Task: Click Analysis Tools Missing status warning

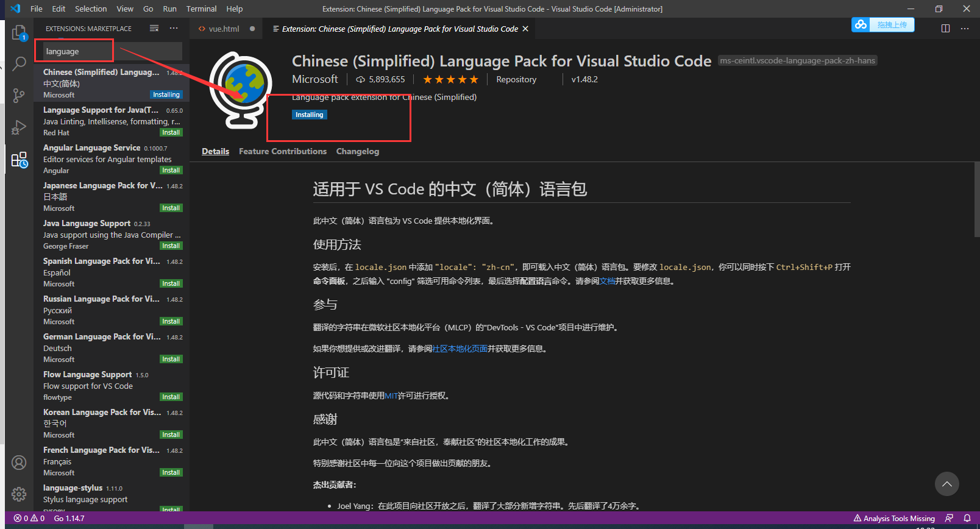Action: (894, 519)
